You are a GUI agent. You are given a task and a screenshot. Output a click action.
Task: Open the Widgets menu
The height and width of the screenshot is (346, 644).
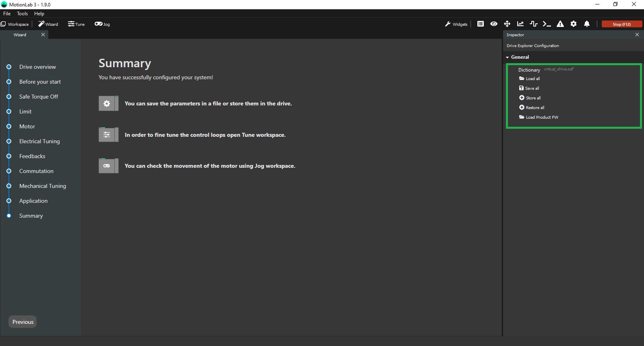(x=456, y=24)
